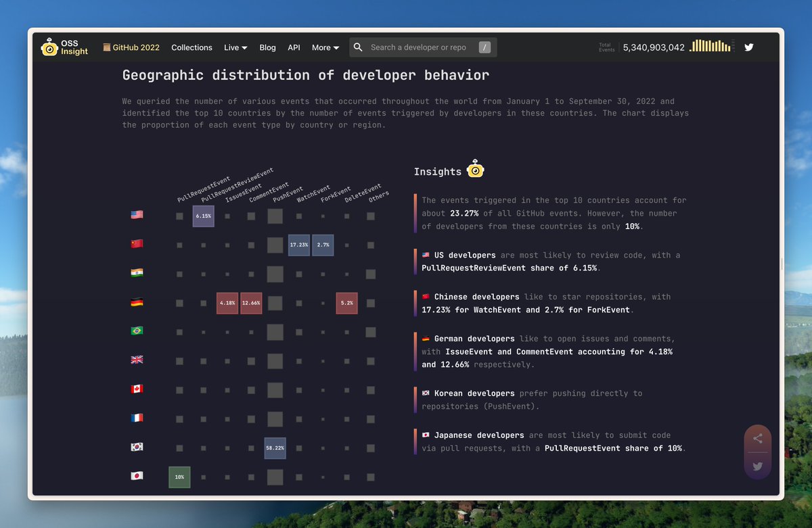Click the search magnifier icon

[358, 47]
